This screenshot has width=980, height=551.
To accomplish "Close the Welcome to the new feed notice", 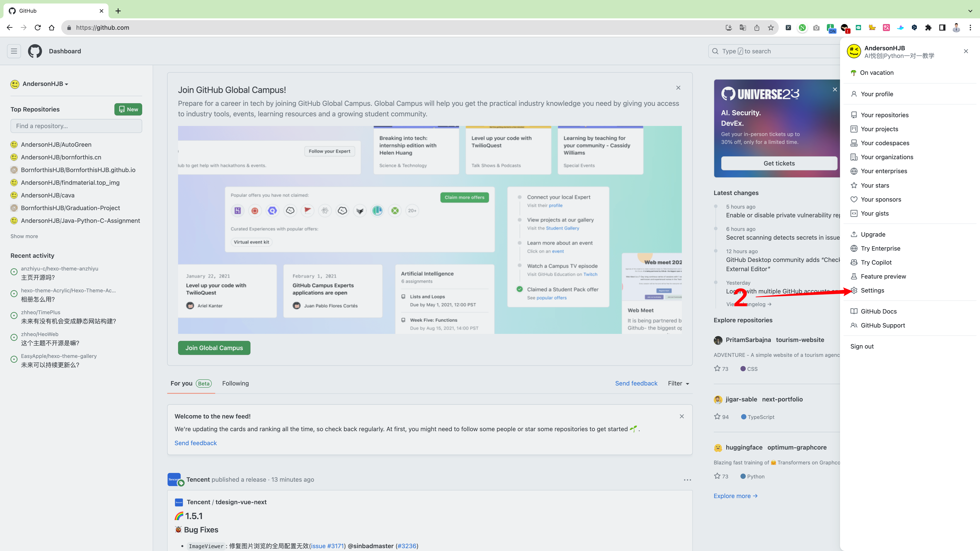I will pyautogui.click(x=682, y=416).
